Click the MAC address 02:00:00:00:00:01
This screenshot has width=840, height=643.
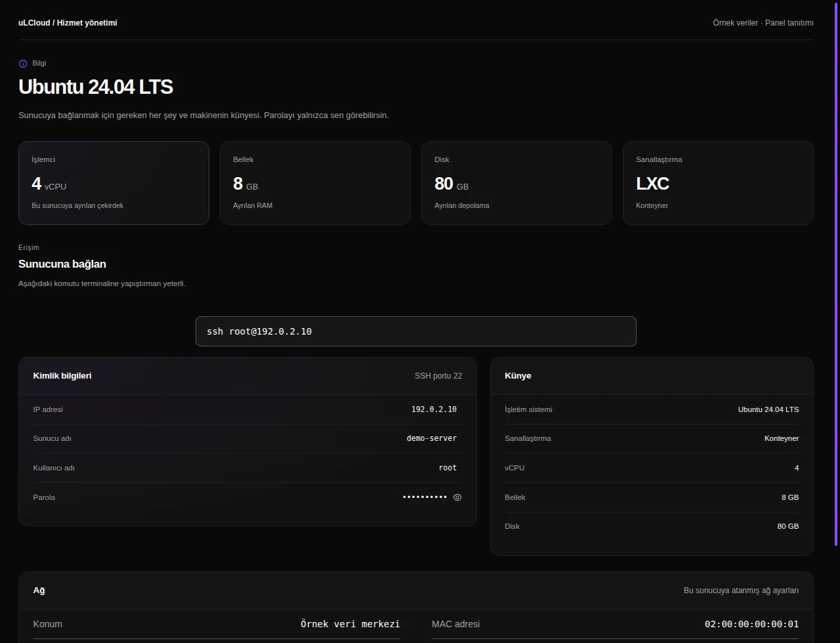click(752, 624)
